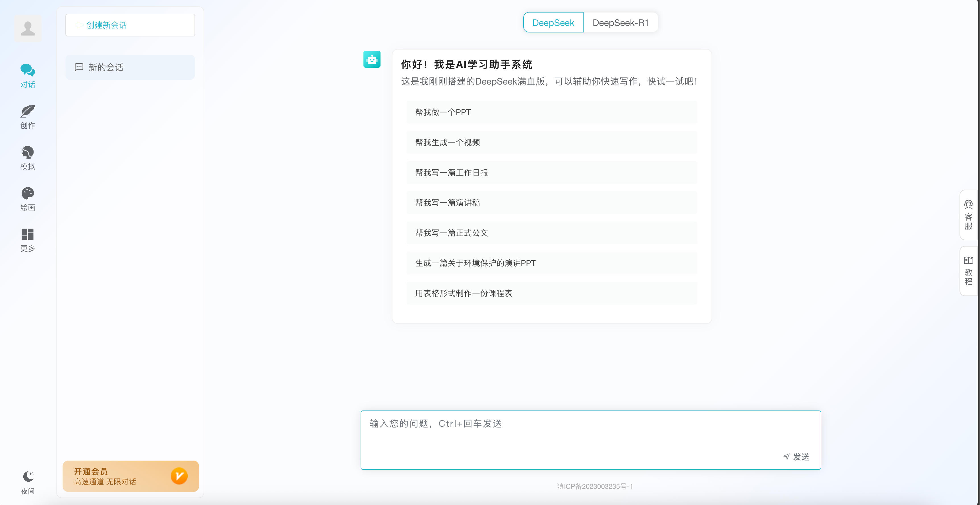980x505 pixels.
Task: Click the orange VIP badge icon
Action: coord(179,476)
